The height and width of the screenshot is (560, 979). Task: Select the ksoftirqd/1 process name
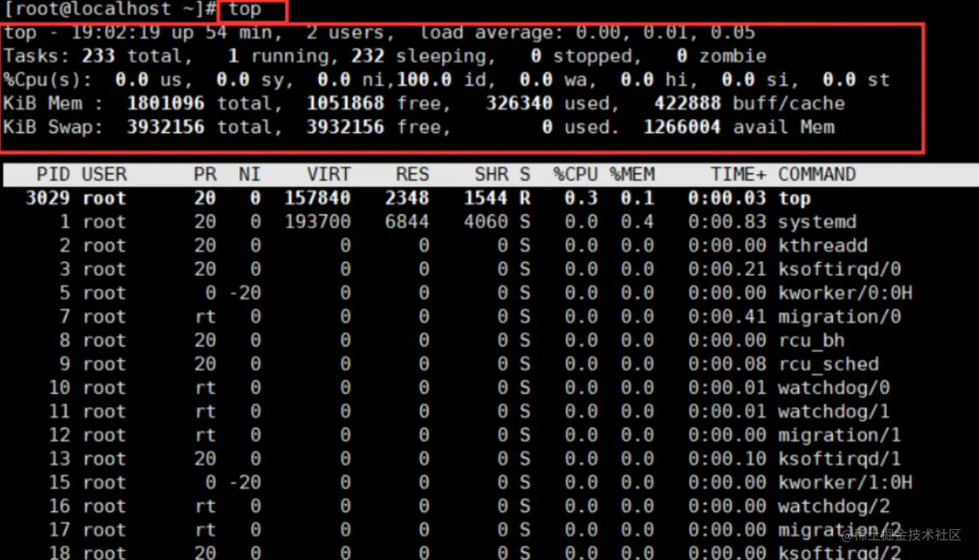click(x=839, y=459)
